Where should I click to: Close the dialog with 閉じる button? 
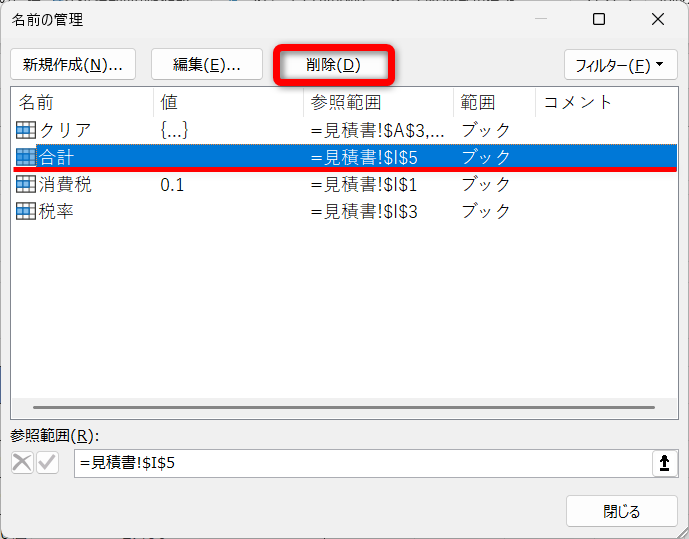tap(621, 511)
